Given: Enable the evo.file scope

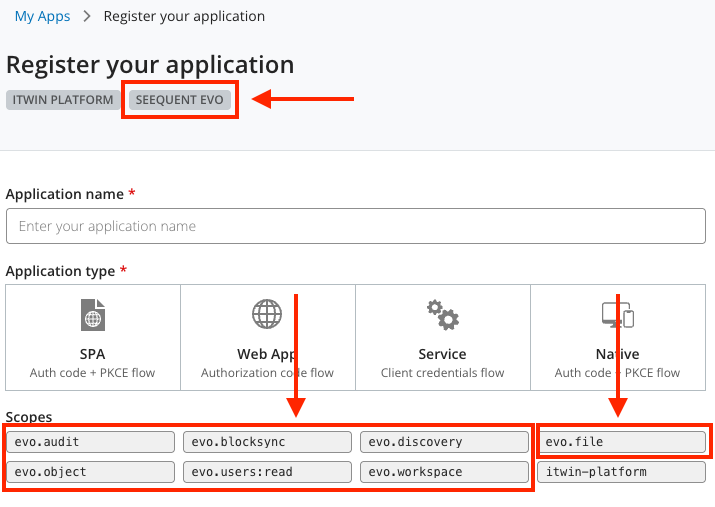Looking at the screenshot, I should tap(621, 442).
